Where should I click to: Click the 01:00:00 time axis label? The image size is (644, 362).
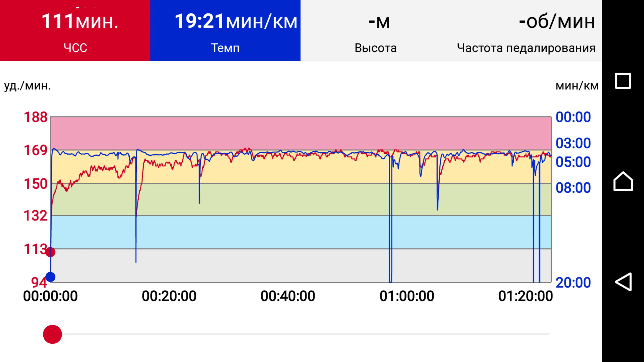point(407,296)
